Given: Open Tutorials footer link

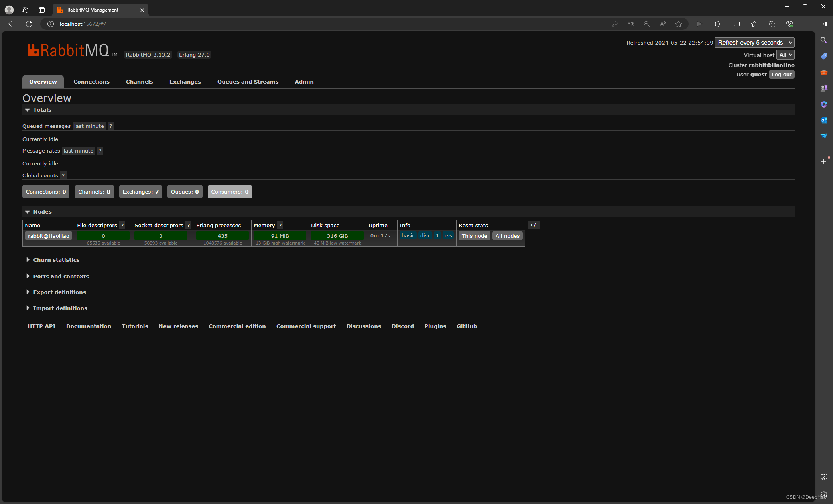Looking at the screenshot, I should click(x=135, y=326).
